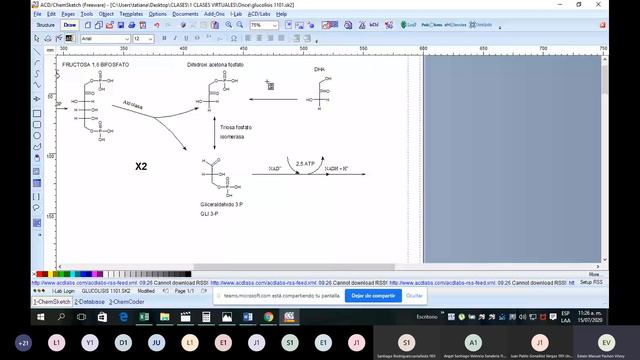
Task: Select the Rectangle tool
Action: coord(37,113)
